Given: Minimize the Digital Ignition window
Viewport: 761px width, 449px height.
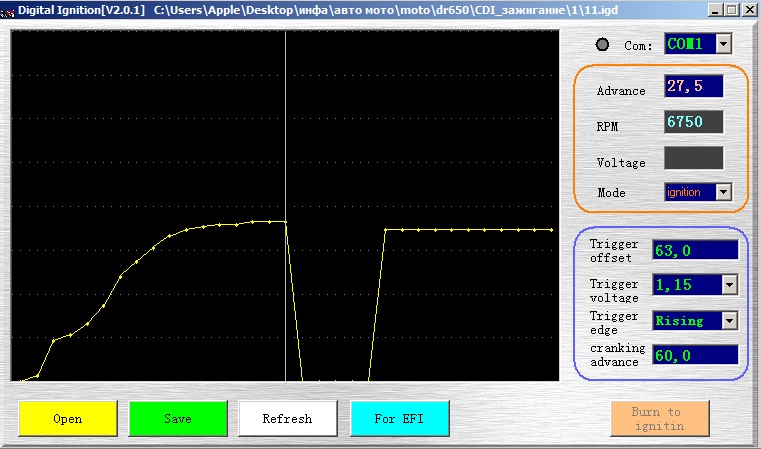Looking at the screenshot, I should (x=714, y=10).
